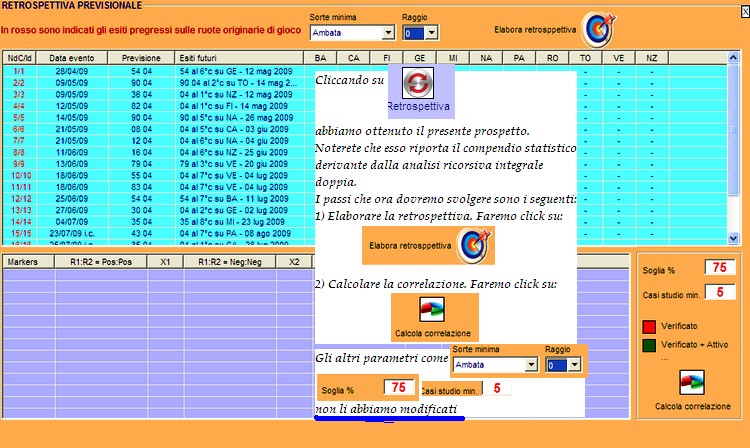Screen dimensions: 750x448
Task: Click the target icon inside the tutorial note step 1
Action: pos(474,245)
